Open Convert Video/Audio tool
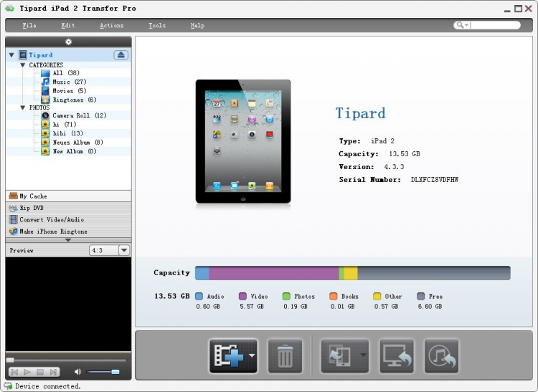The image size is (538, 392). point(68,219)
